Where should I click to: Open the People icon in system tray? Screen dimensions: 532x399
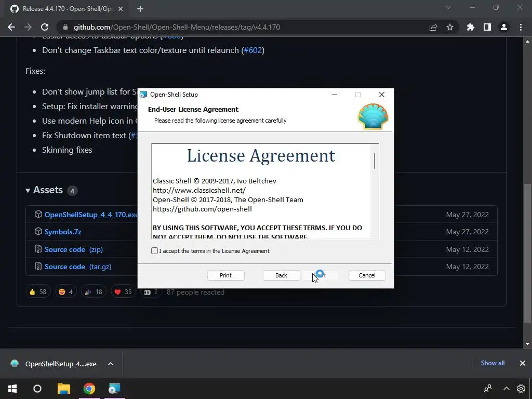coord(488,389)
